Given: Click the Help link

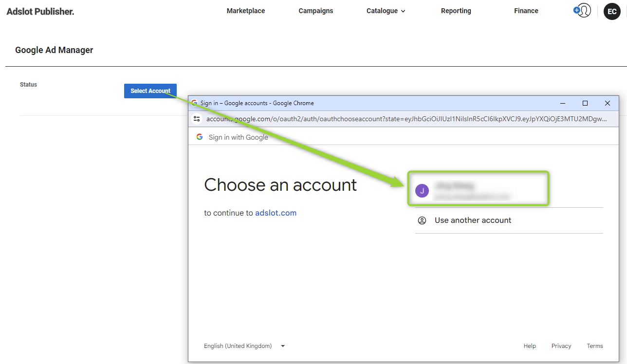Looking at the screenshot, I should click(x=530, y=346).
